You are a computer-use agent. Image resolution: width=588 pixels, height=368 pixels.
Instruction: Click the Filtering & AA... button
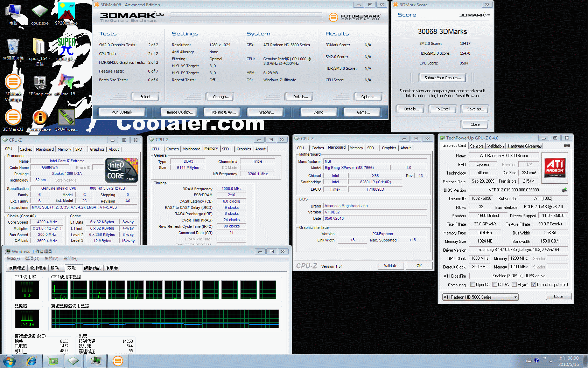coord(223,112)
